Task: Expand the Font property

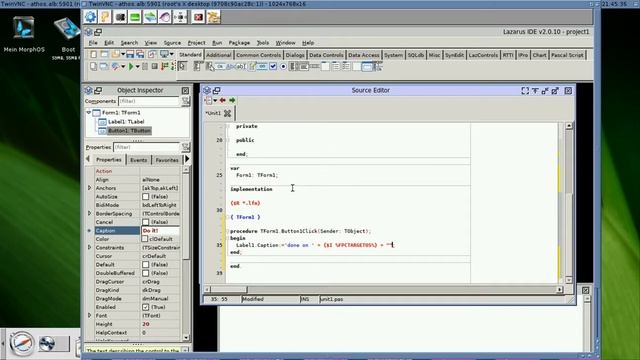Action: click(x=89, y=316)
